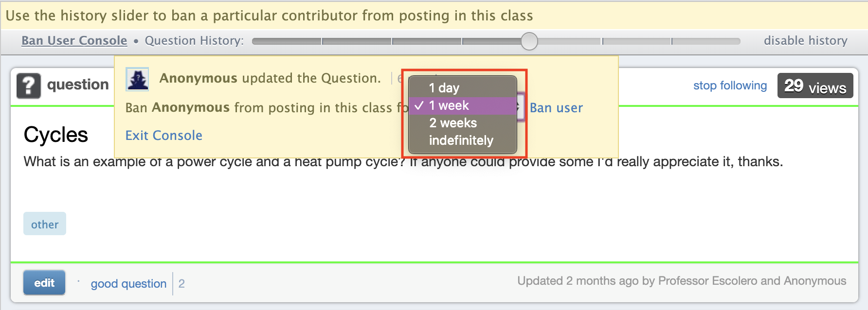
Task: Click 'Exit Console' to leave ban mode
Action: 163,135
